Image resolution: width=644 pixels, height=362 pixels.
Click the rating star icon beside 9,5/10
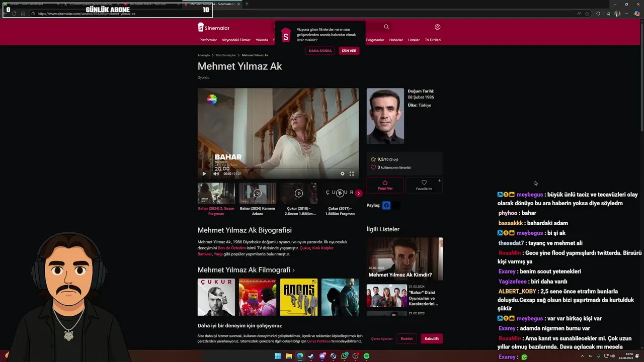click(x=373, y=159)
